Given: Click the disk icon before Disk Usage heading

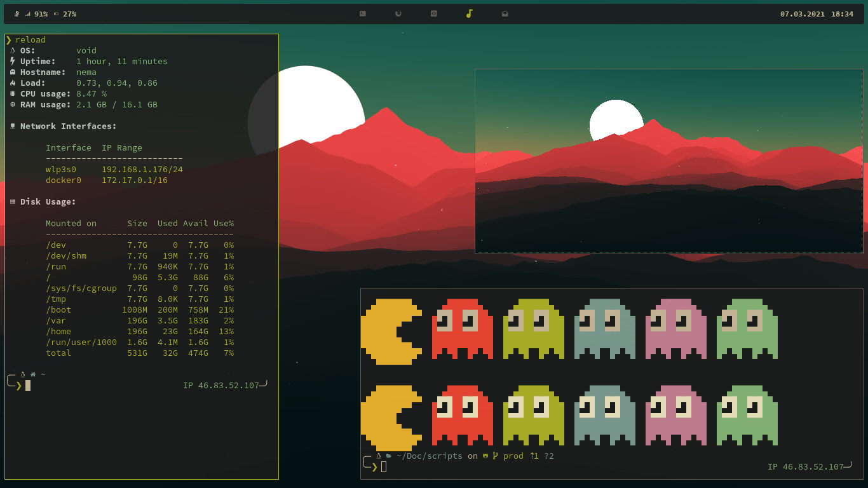Looking at the screenshot, I should 13,201.
